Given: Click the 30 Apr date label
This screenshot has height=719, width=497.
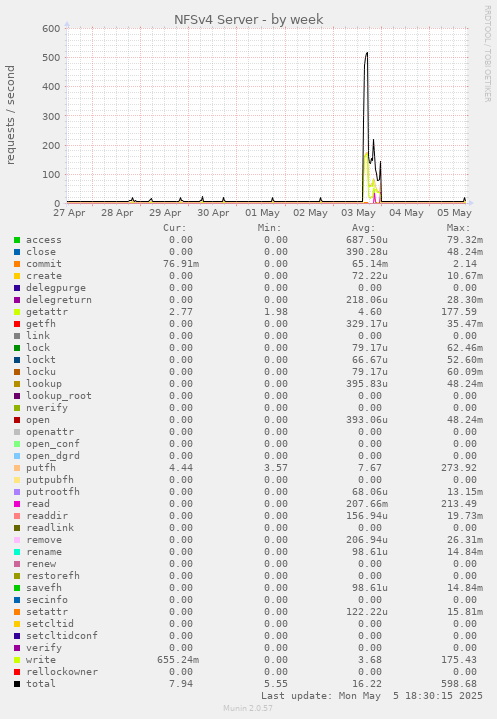Looking at the screenshot, I should 213,213.
